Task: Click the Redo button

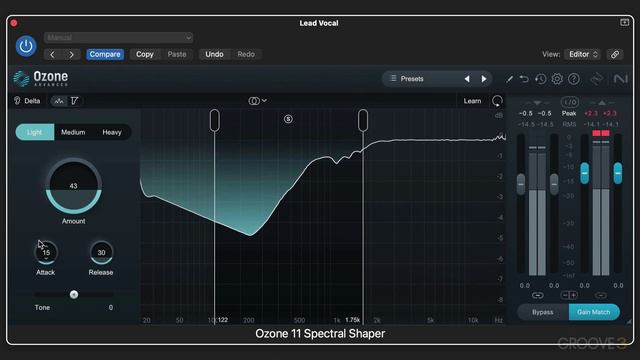Action: point(246,54)
